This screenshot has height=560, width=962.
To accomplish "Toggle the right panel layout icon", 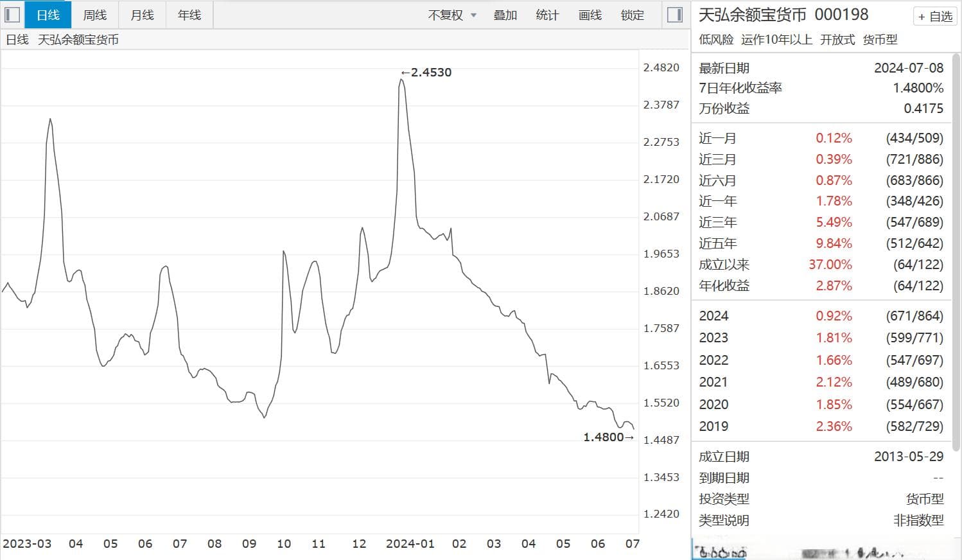I will [675, 15].
